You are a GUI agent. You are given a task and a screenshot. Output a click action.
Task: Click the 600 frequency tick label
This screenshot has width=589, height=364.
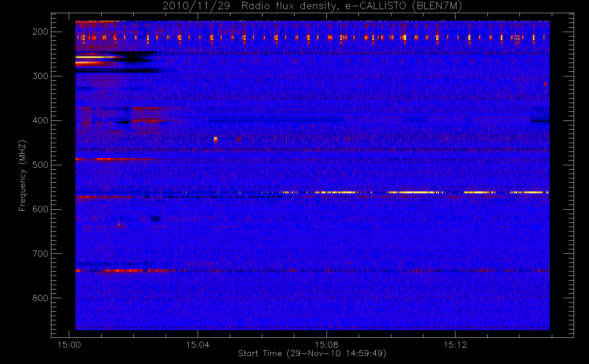[x=40, y=209]
